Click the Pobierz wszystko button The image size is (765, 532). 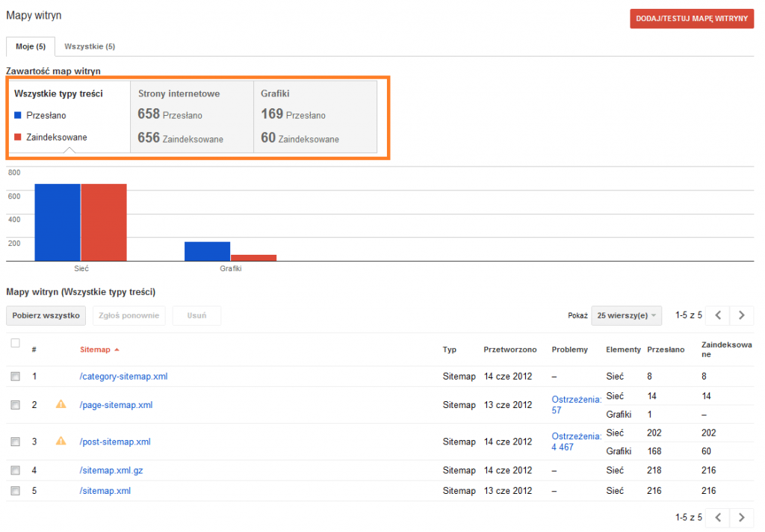pos(46,315)
